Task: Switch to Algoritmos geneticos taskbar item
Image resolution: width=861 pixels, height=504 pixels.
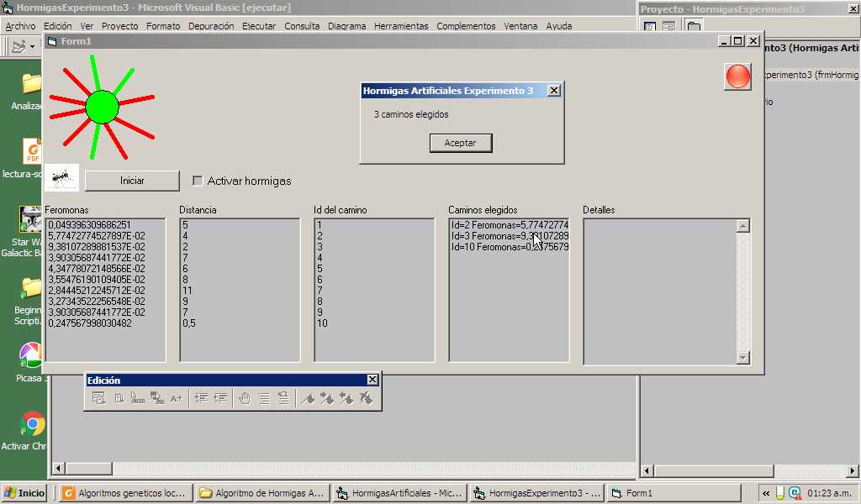Action: point(126,492)
